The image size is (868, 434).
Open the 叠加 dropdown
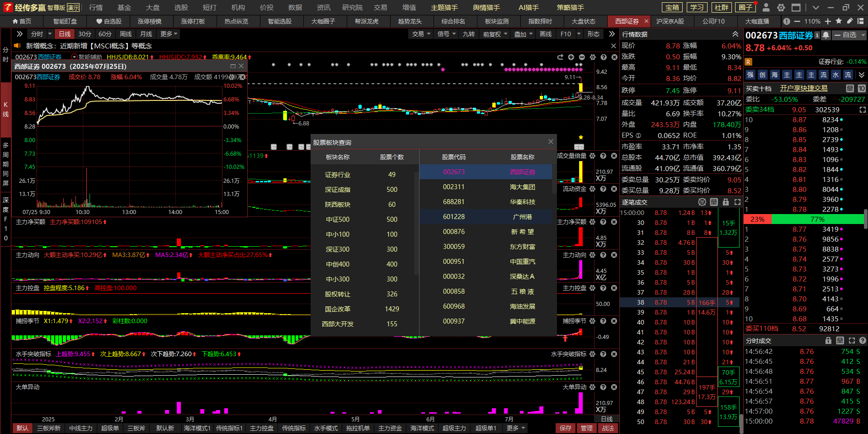(x=524, y=34)
